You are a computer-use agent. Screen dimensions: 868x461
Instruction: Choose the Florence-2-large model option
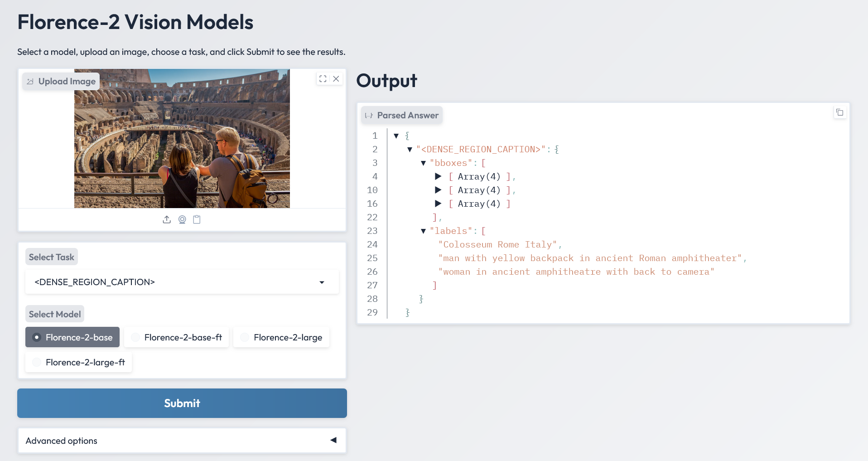(245, 337)
